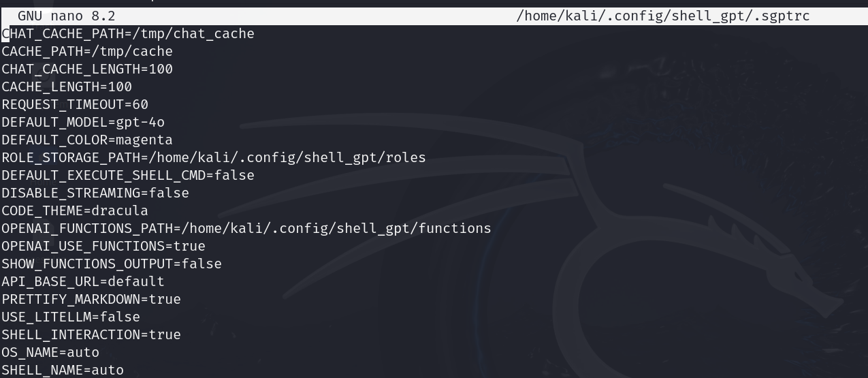Put cursor on USE_LITELLM=false
The image size is (868, 378).
point(71,317)
